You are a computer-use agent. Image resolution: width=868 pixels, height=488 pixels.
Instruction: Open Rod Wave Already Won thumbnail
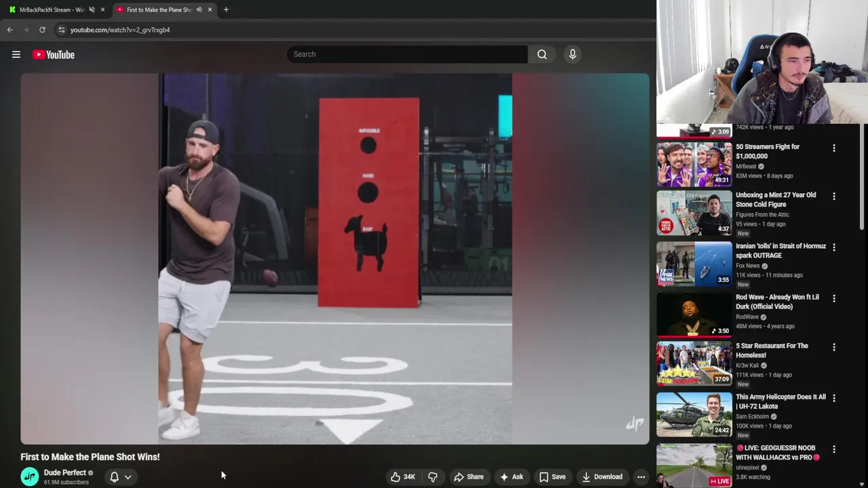point(694,315)
